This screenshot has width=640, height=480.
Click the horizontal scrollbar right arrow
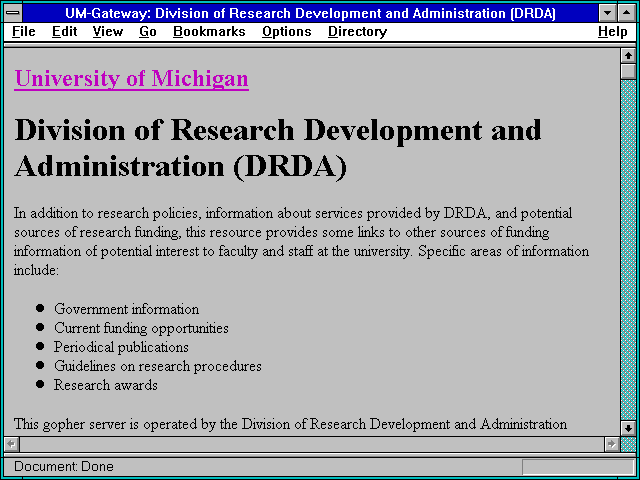tap(611, 444)
